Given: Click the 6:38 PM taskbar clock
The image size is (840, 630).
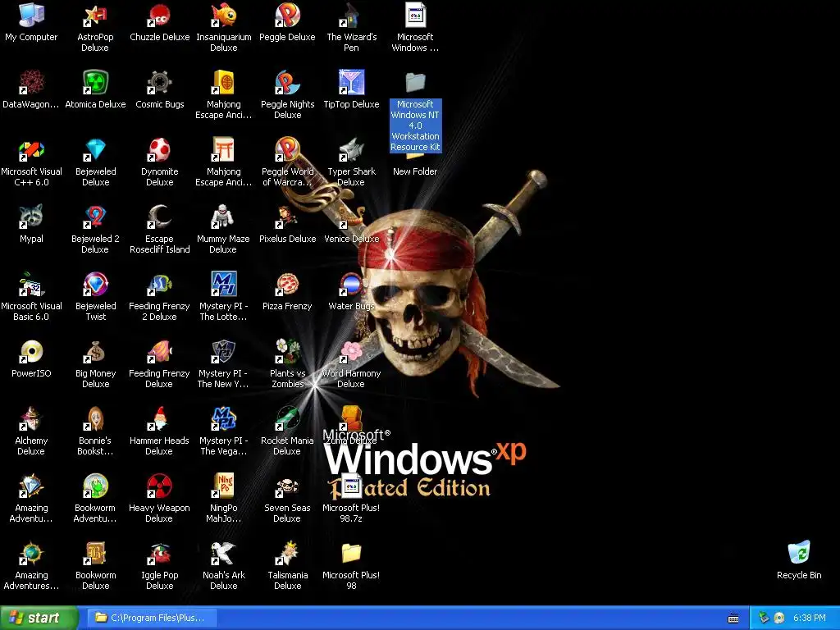Looking at the screenshot, I should point(809,618).
